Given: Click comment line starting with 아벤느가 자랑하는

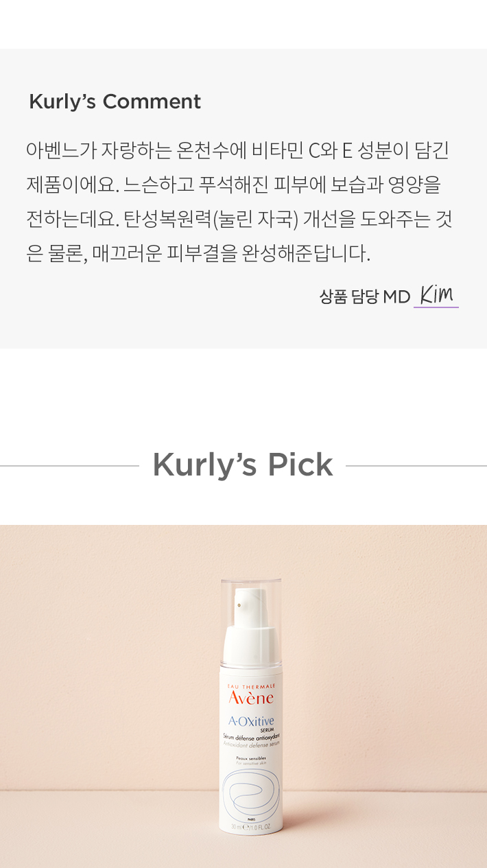Looking at the screenshot, I should point(237,150).
